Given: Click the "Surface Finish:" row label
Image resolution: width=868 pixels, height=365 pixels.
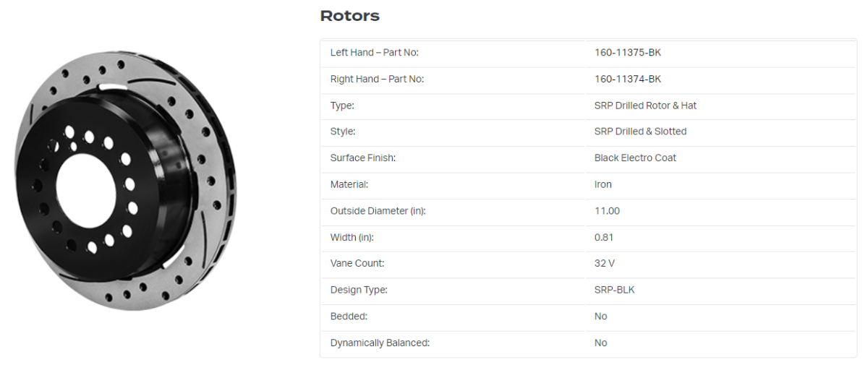Looking at the screenshot, I should pos(362,158).
